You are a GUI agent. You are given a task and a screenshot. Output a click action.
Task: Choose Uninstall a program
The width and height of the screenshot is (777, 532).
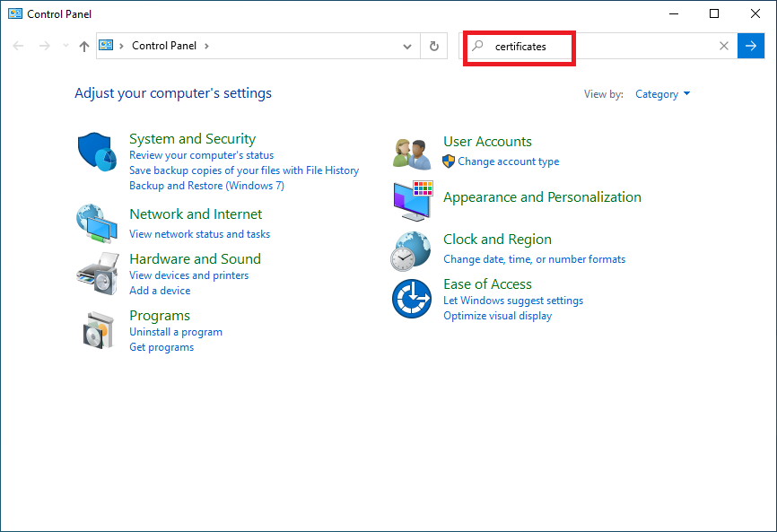(x=176, y=332)
